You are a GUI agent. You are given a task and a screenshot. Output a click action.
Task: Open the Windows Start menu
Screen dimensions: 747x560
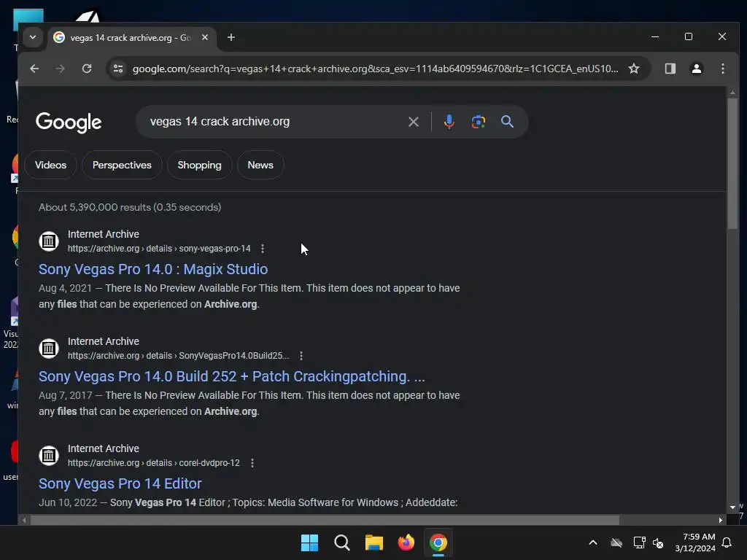click(309, 542)
